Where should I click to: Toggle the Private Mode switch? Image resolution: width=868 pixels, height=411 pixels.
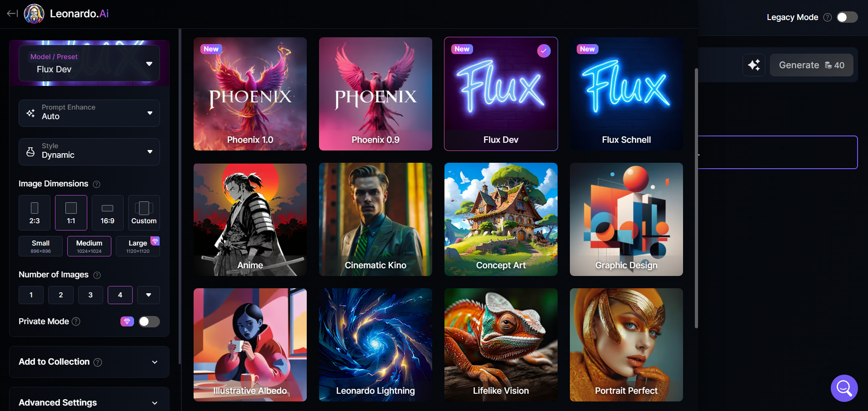pos(149,321)
